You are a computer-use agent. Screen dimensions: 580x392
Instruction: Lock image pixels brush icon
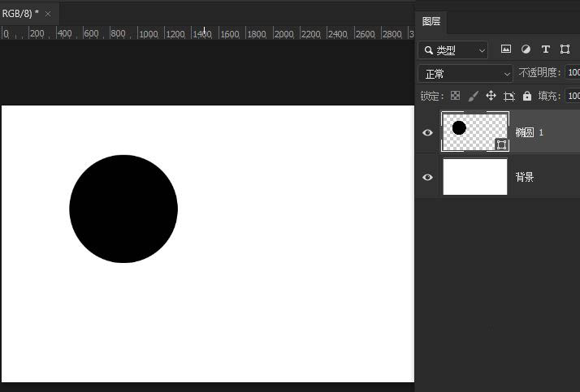pos(473,96)
